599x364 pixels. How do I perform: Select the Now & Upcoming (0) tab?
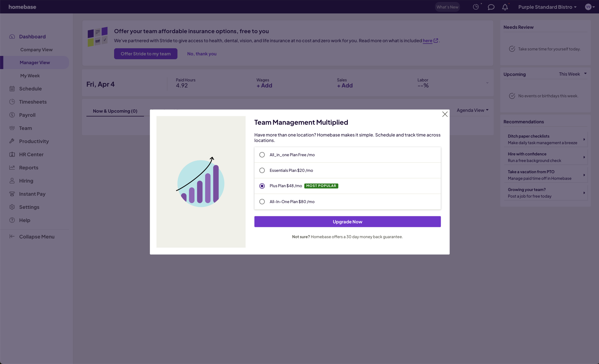click(x=115, y=111)
